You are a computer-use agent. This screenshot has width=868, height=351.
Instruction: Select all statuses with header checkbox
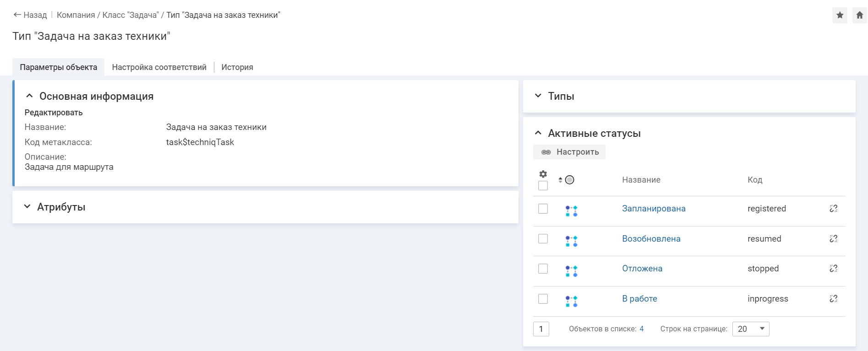(x=543, y=186)
